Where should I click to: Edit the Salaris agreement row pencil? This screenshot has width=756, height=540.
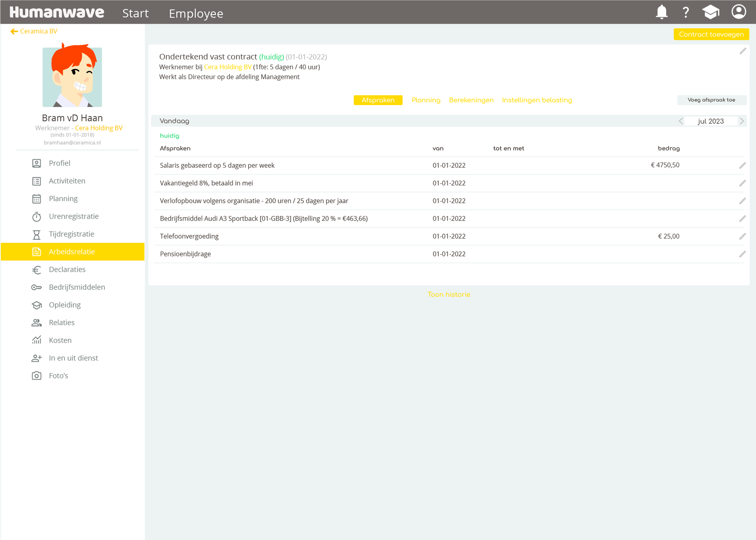click(x=742, y=165)
